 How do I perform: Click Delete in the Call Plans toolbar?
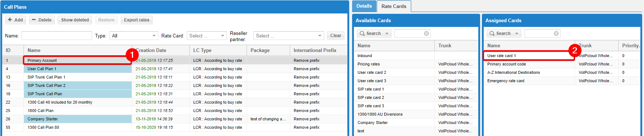pyautogui.click(x=42, y=20)
